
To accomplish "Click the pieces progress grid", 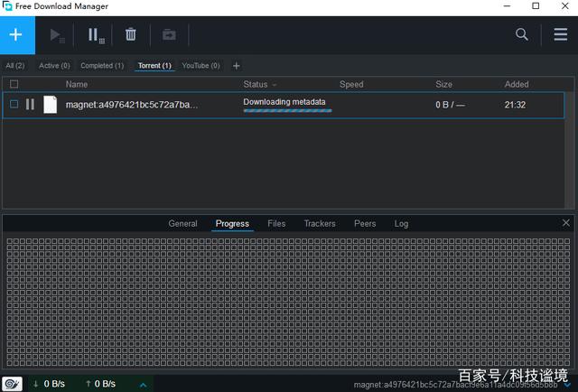I will (288, 302).
